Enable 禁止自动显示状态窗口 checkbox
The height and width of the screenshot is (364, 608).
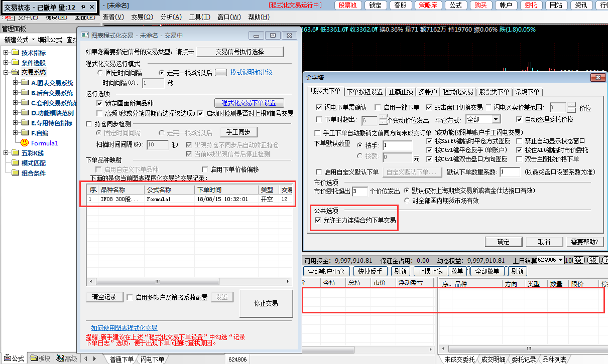[520, 141]
